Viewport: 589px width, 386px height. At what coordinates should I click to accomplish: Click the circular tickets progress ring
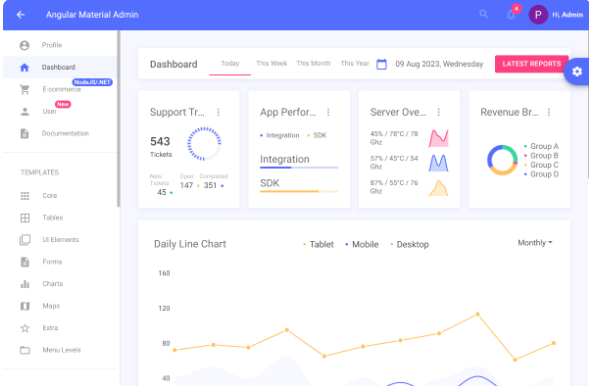204,144
